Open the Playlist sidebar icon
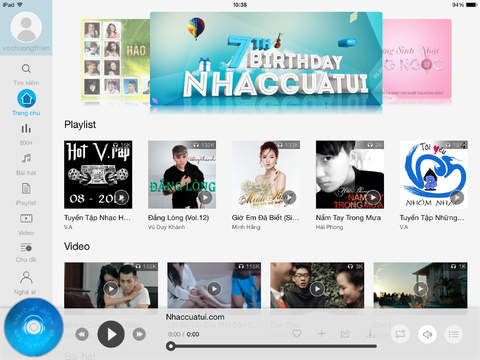This screenshot has width=480, height=360. [26, 189]
